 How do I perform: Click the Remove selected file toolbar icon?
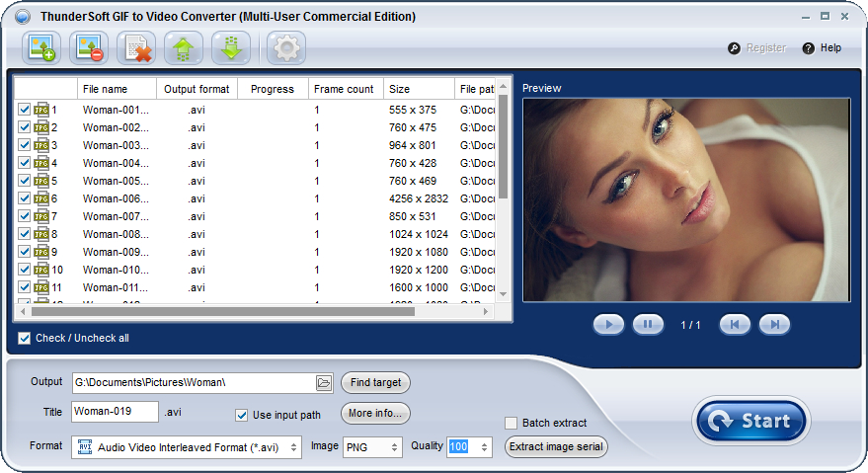coord(87,47)
